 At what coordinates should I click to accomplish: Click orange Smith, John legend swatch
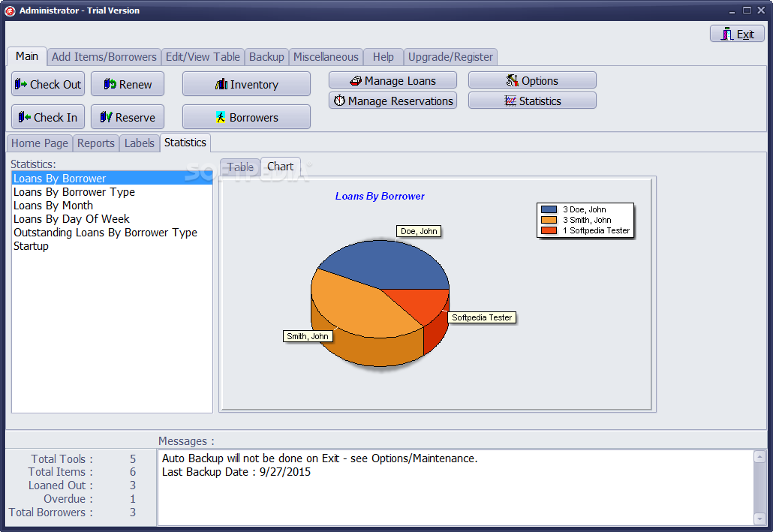click(x=549, y=220)
